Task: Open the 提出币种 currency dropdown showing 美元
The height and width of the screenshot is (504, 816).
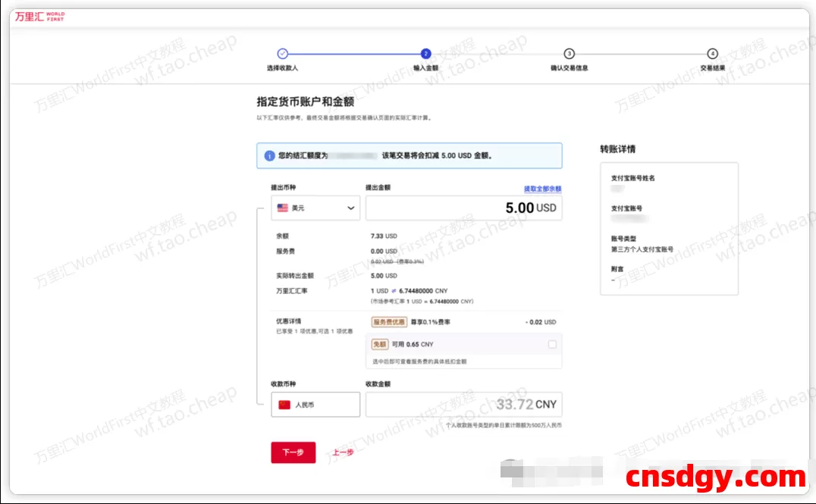Action: coord(315,208)
